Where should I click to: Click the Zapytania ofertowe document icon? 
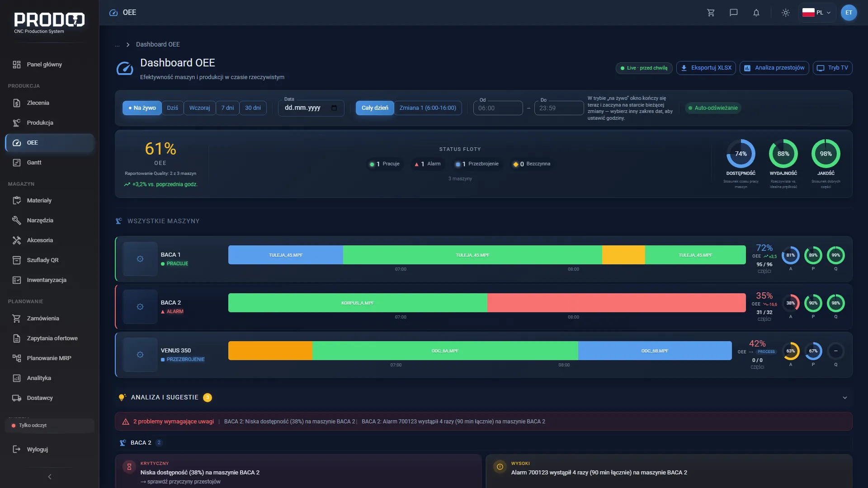pyautogui.click(x=17, y=338)
